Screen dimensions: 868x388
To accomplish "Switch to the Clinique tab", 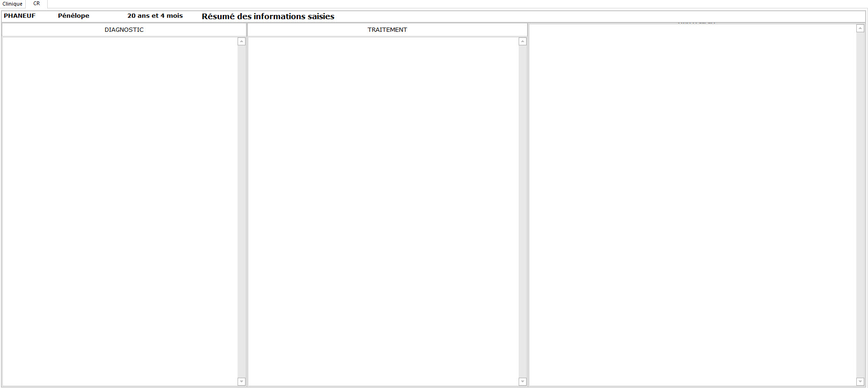I will [13, 4].
